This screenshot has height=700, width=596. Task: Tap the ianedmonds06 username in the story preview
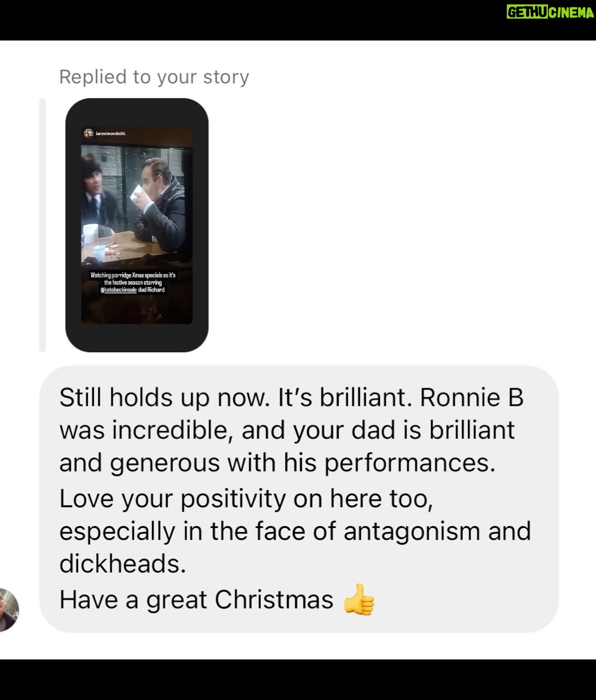[111, 134]
